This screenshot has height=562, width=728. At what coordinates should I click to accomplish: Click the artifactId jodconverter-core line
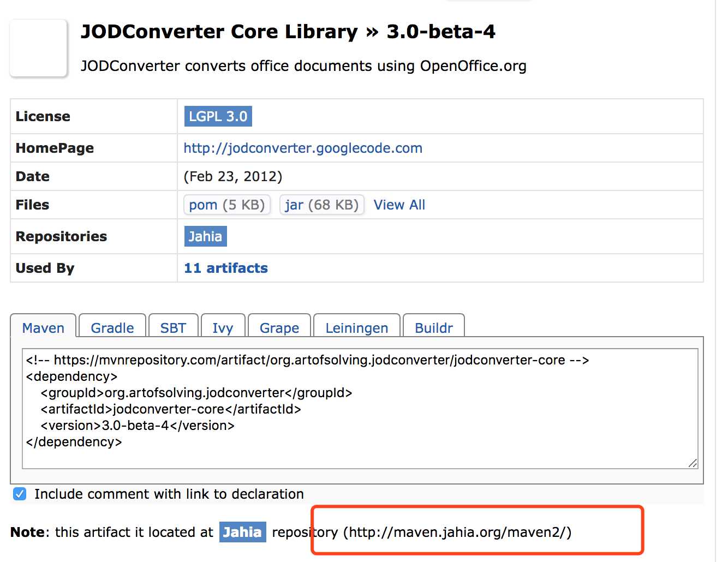(x=171, y=409)
